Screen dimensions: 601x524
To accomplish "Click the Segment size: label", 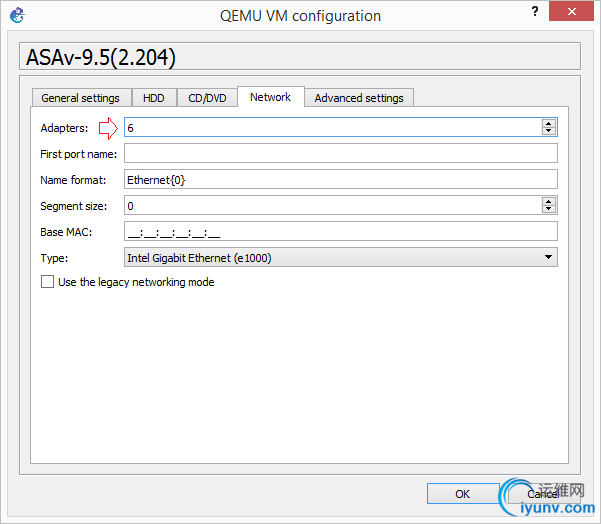I will tap(74, 206).
